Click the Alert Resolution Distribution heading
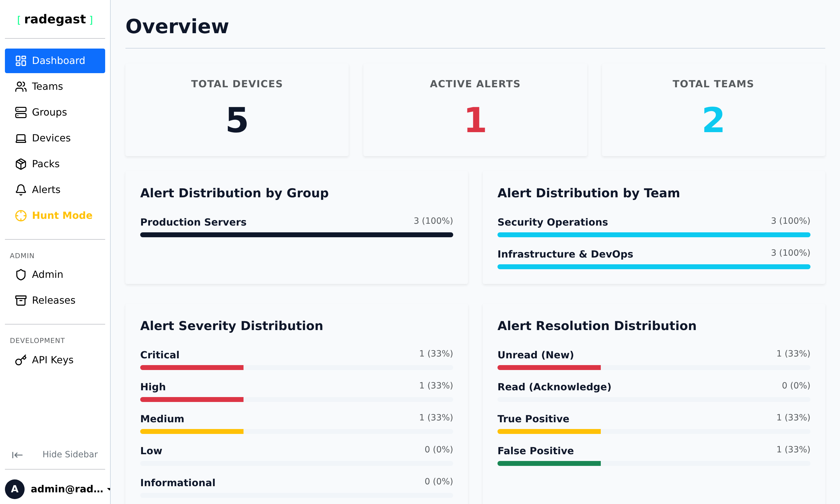This screenshot has height=504, width=840. point(597,326)
